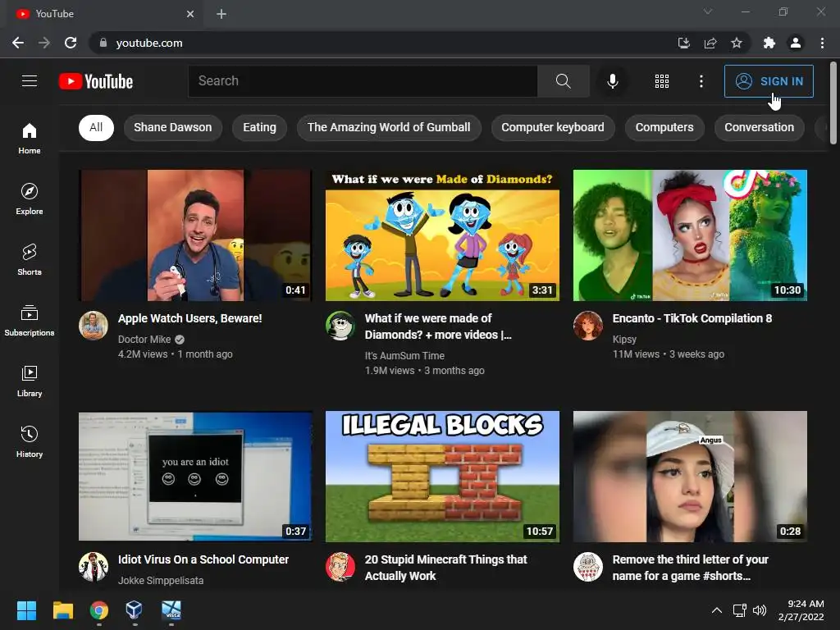Click the YouTube logo
Screen dimensions: 840x630
point(96,81)
